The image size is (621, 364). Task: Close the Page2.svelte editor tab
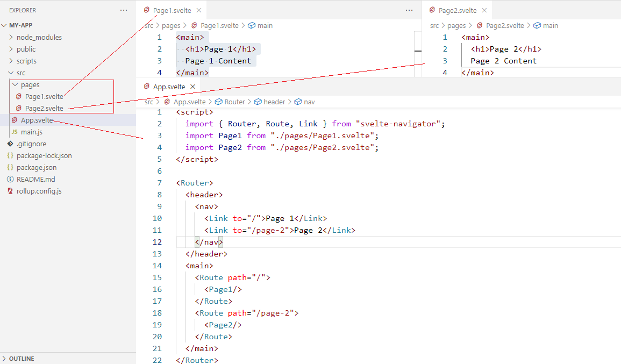tap(484, 10)
